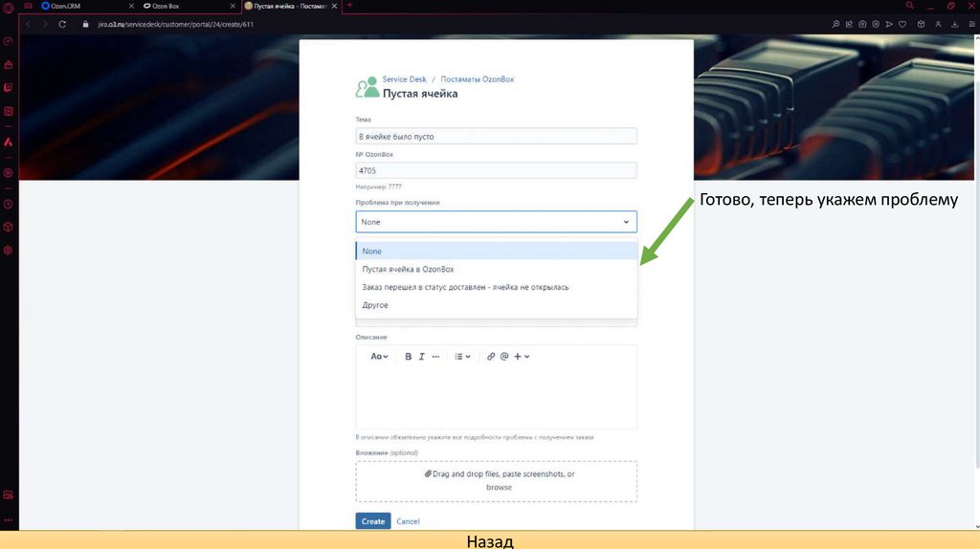Go forward using browser forward arrow
This screenshot has height=549, width=980.
[x=45, y=24]
